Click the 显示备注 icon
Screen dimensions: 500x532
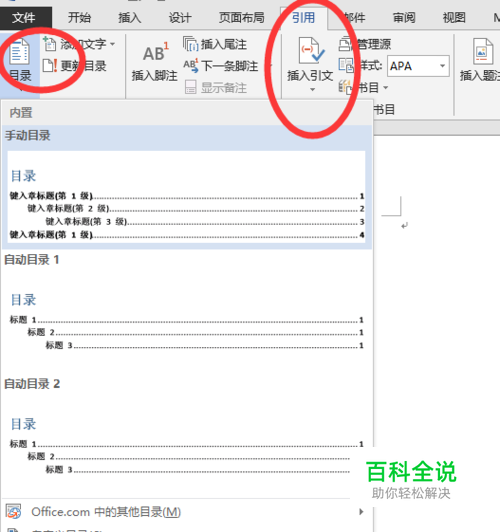[191, 88]
